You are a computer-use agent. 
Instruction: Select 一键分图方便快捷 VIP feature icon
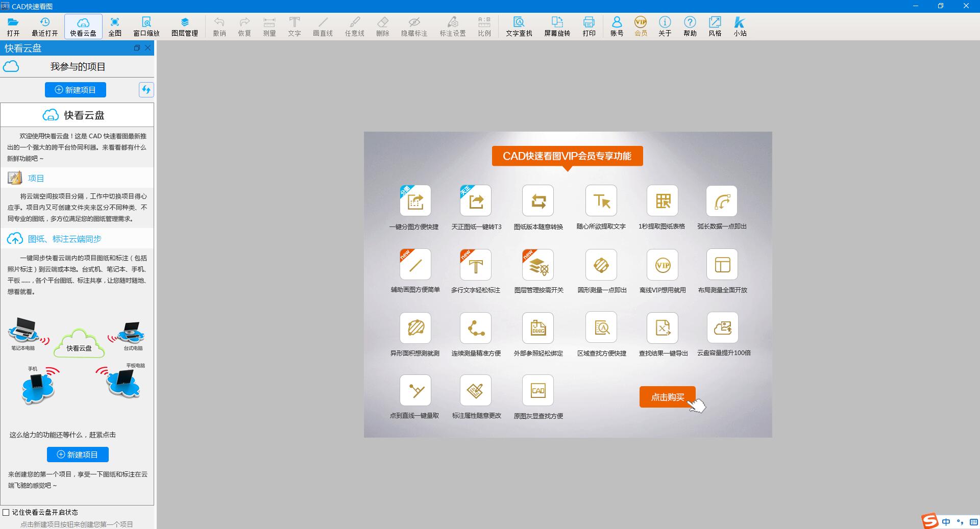tap(415, 200)
